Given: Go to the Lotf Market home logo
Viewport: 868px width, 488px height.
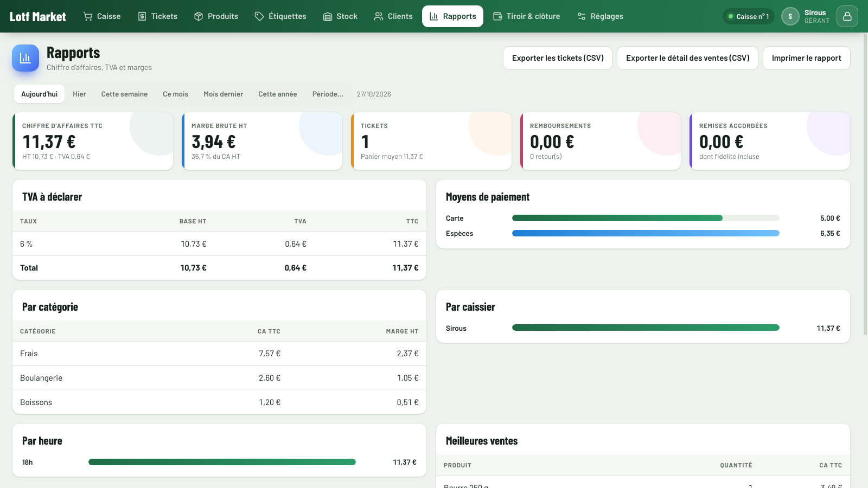Looking at the screenshot, I should [x=38, y=16].
